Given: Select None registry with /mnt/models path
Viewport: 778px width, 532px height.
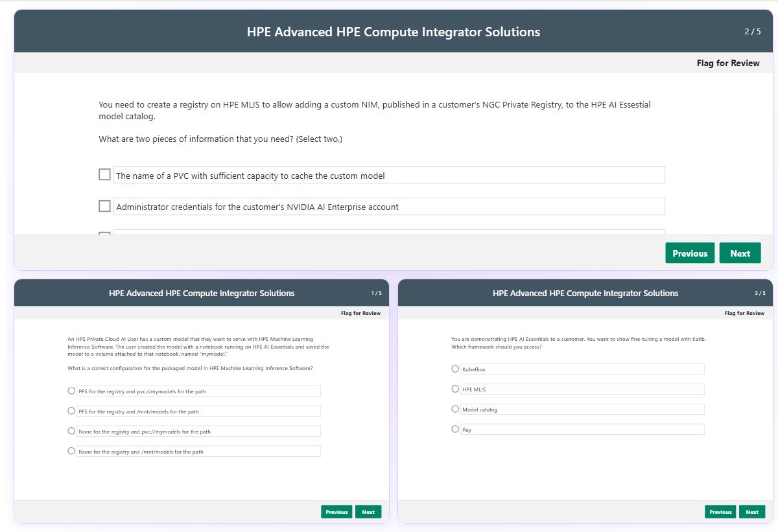Looking at the screenshot, I should pyautogui.click(x=71, y=451).
